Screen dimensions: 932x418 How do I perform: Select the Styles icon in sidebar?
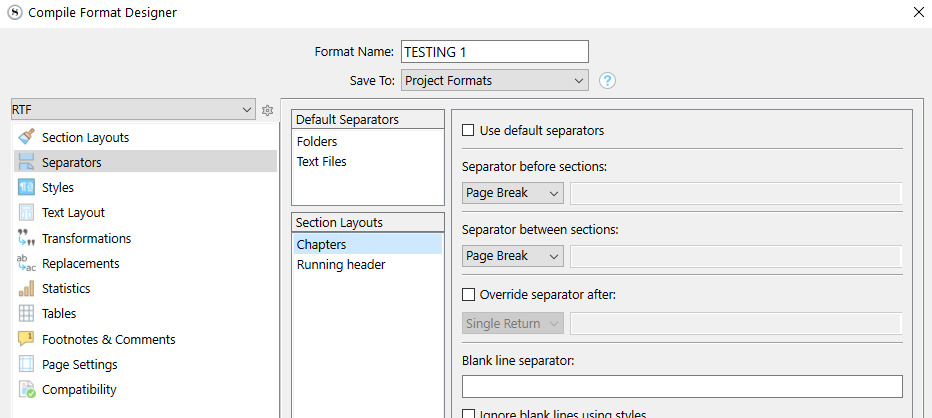[26, 187]
